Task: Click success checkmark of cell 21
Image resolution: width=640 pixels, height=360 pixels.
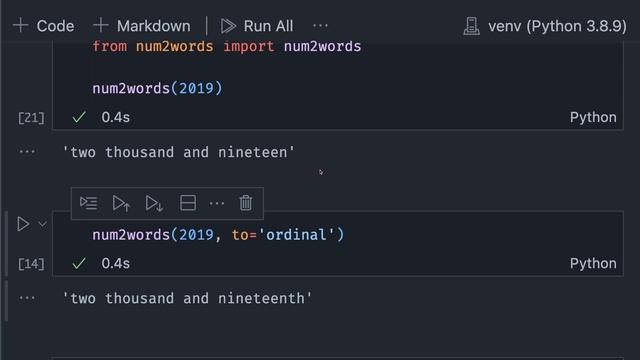Action: pyautogui.click(x=79, y=118)
